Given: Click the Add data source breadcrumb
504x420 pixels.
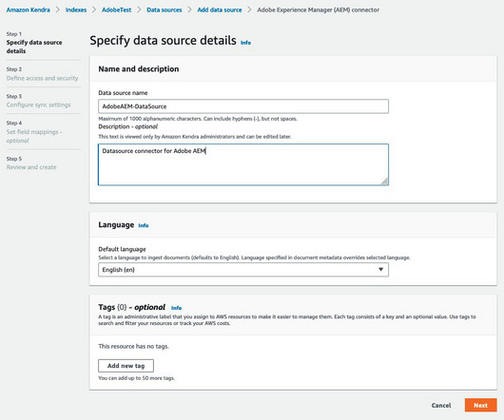Looking at the screenshot, I should (220, 10).
